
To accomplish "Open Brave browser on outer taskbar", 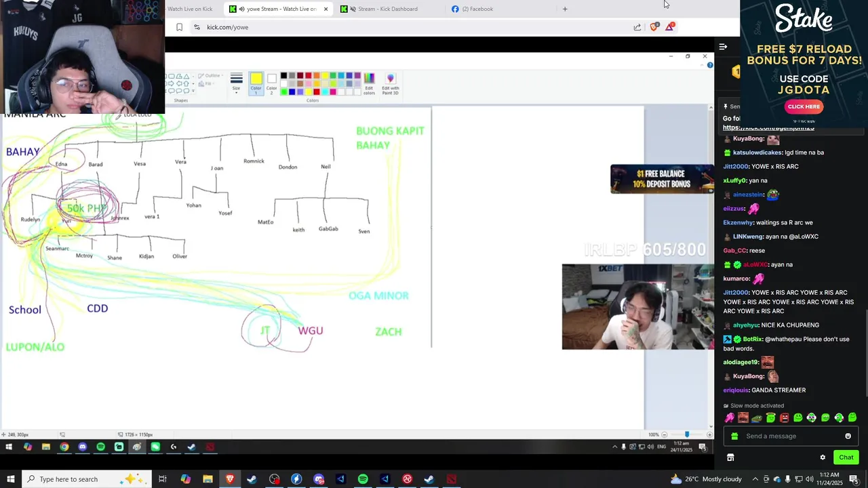I will tap(230, 479).
